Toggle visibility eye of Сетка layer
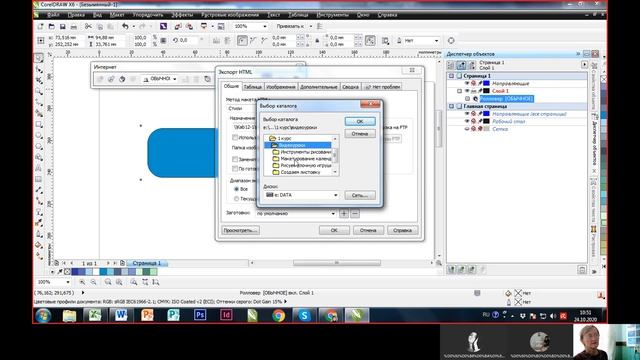640x360 pixels. pos(467,129)
